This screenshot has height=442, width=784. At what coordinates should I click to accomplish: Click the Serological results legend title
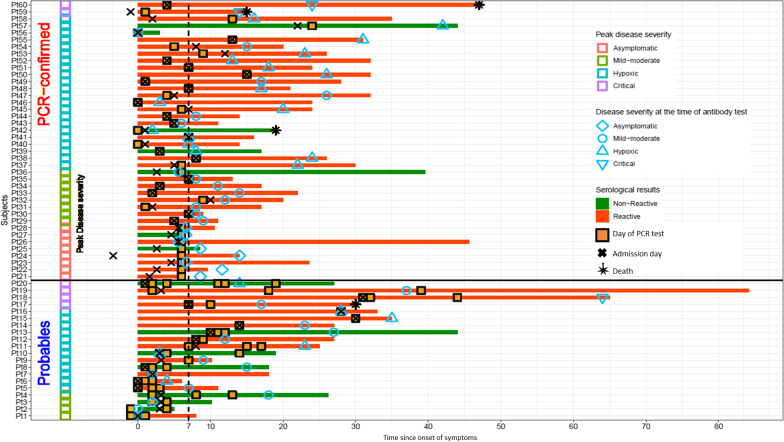click(x=628, y=190)
